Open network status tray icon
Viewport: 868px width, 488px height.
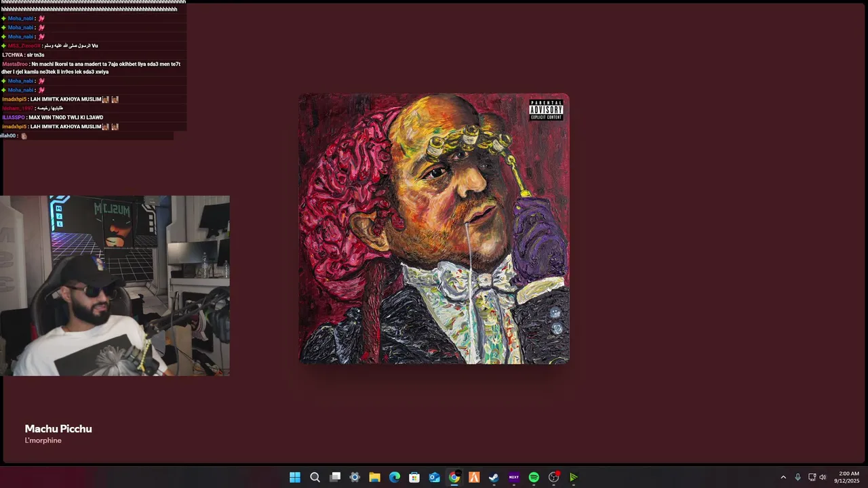[812, 477]
